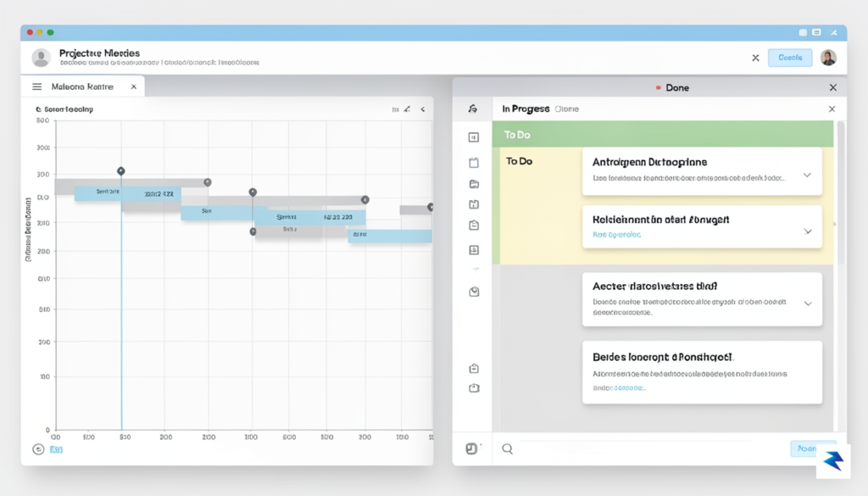
Task: Click the blue Coonle button
Action: click(x=790, y=58)
